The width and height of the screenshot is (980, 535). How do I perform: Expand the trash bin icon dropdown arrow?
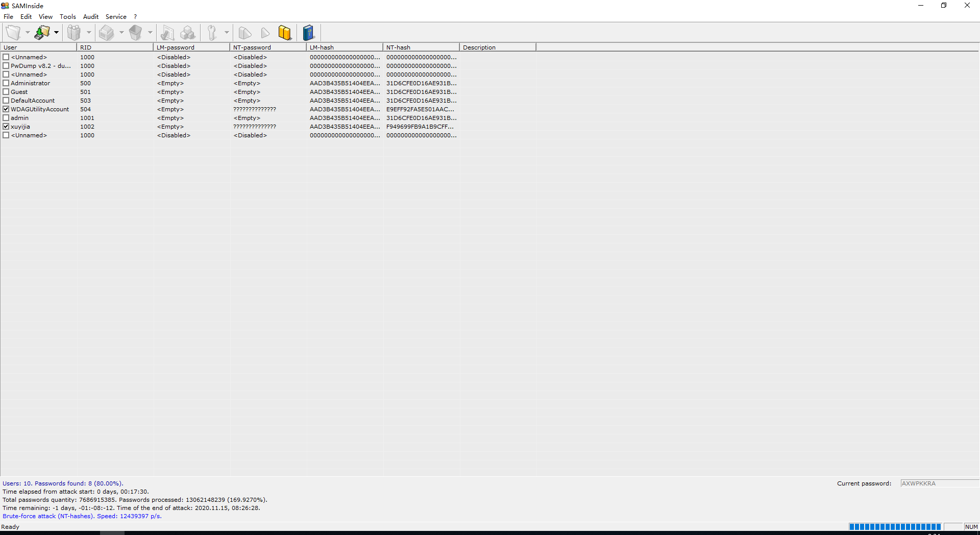pyautogui.click(x=150, y=33)
